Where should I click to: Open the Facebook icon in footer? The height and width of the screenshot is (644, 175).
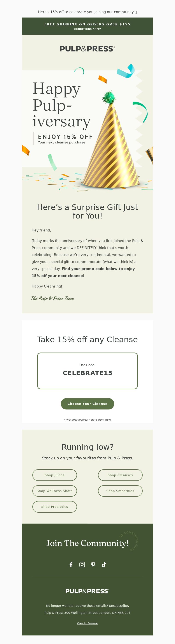click(x=71, y=565)
